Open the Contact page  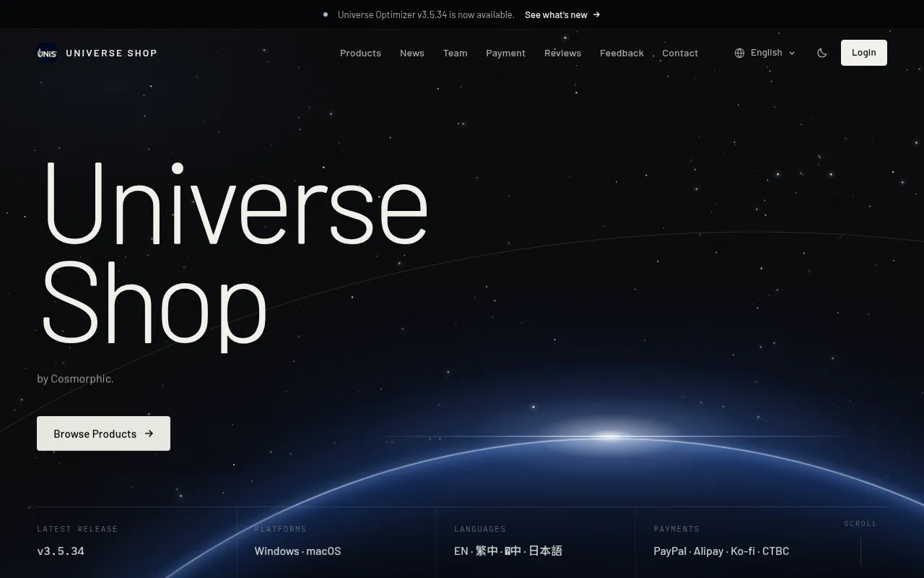(680, 53)
